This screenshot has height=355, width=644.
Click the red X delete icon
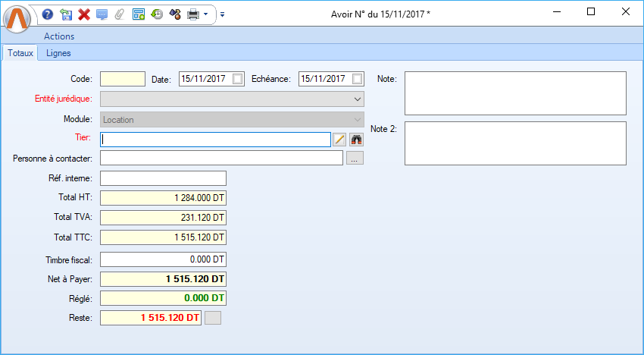84,14
